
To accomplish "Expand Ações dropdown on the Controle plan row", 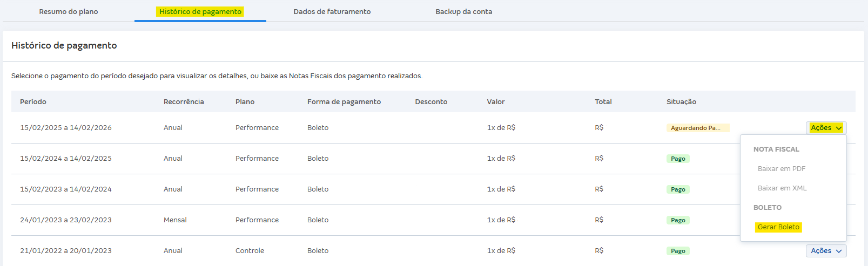I will pyautogui.click(x=826, y=251).
